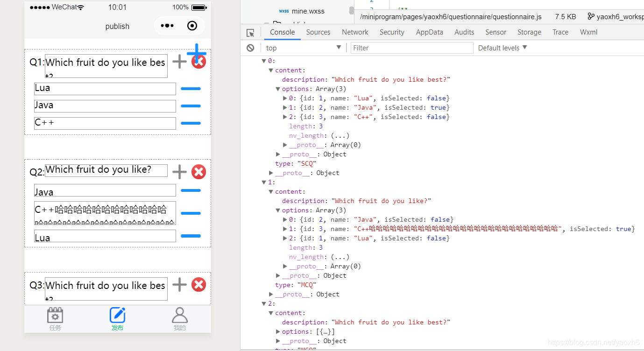The width and height of the screenshot is (644, 351).
Task: Click the git branch icon near yaoxh6_worksp
Action: pyautogui.click(x=591, y=16)
